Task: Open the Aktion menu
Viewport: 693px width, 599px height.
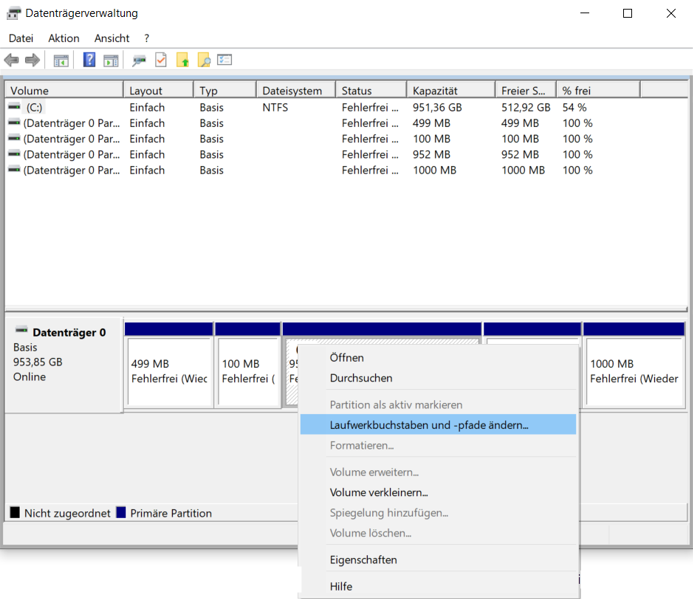Action: tap(64, 38)
